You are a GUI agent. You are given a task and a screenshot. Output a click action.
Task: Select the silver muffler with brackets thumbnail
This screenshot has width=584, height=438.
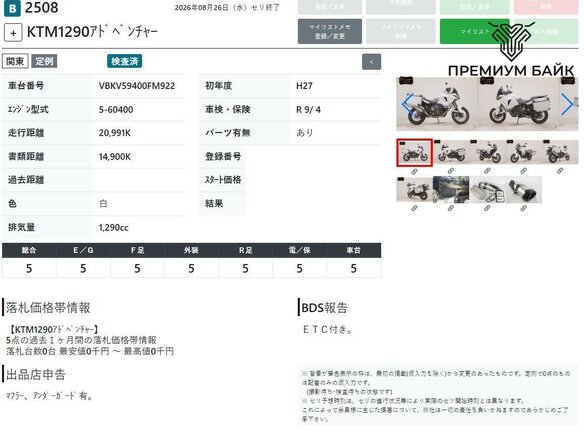[x=488, y=190]
